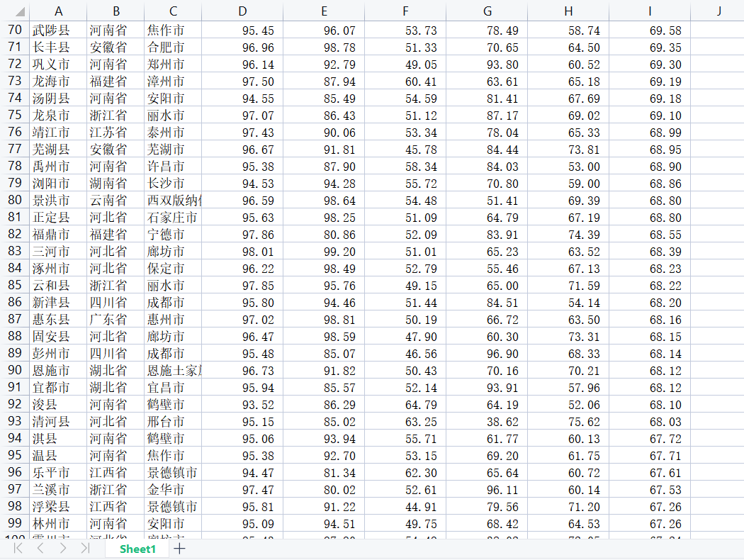Go to next sheet arrow

(x=62, y=549)
